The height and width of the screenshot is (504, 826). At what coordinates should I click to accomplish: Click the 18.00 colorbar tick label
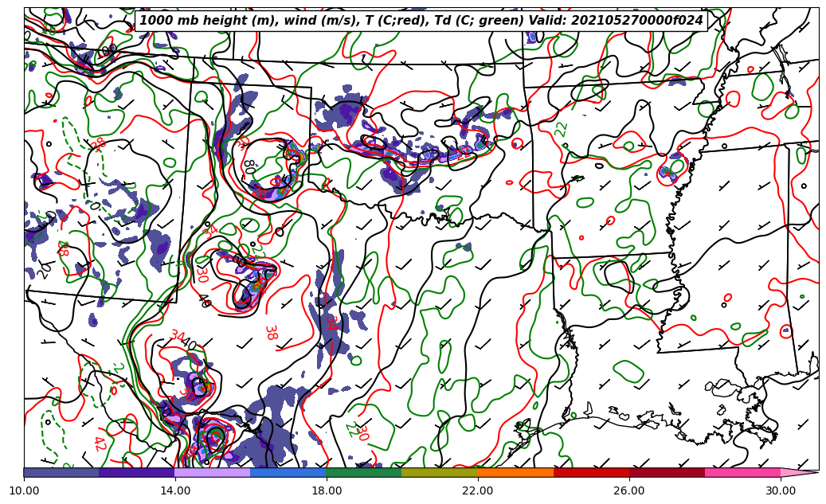coord(327,490)
